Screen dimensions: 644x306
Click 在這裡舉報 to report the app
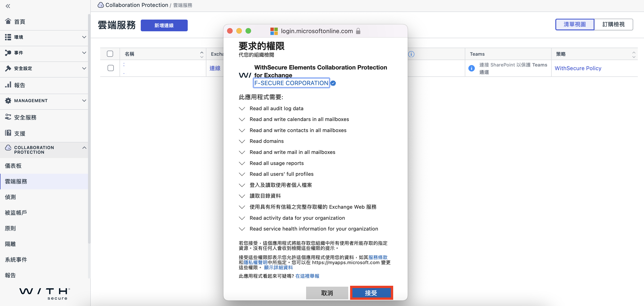[307, 276]
